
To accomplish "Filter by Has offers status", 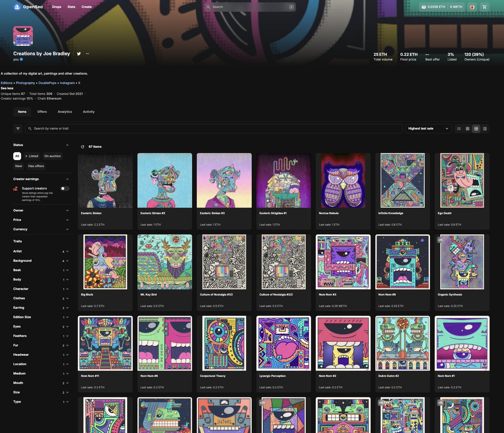I will tap(36, 166).
